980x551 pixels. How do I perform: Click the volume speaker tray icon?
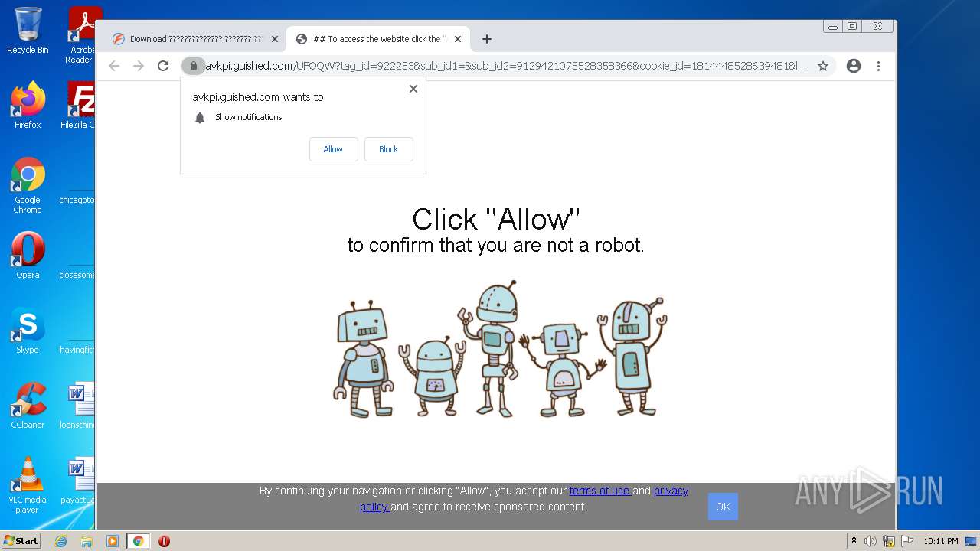pos(871,541)
